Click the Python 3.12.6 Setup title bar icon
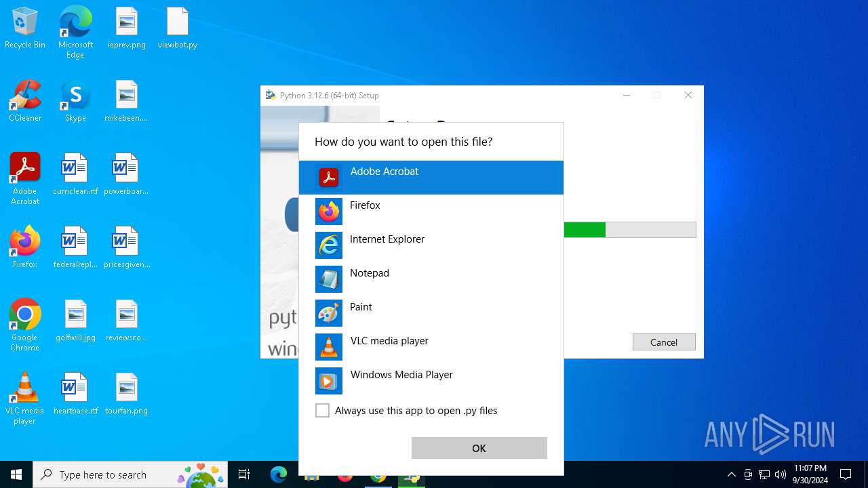The height and width of the screenshot is (488, 868). pyautogui.click(x=271, y=95)
